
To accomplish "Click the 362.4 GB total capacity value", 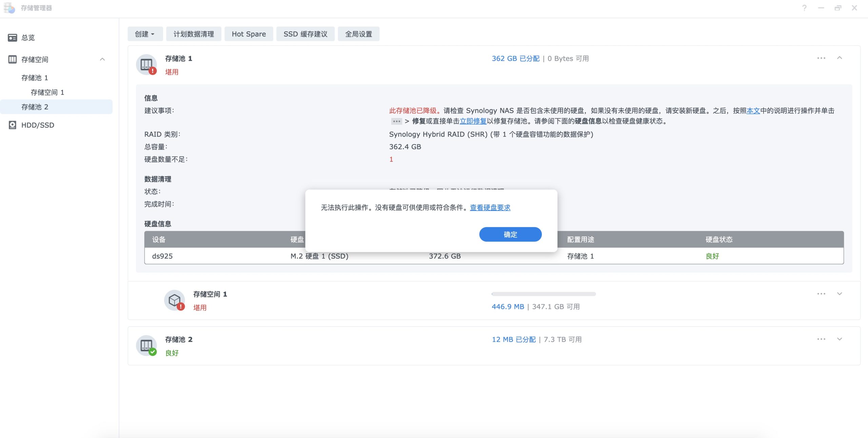I will coord(405,147).
